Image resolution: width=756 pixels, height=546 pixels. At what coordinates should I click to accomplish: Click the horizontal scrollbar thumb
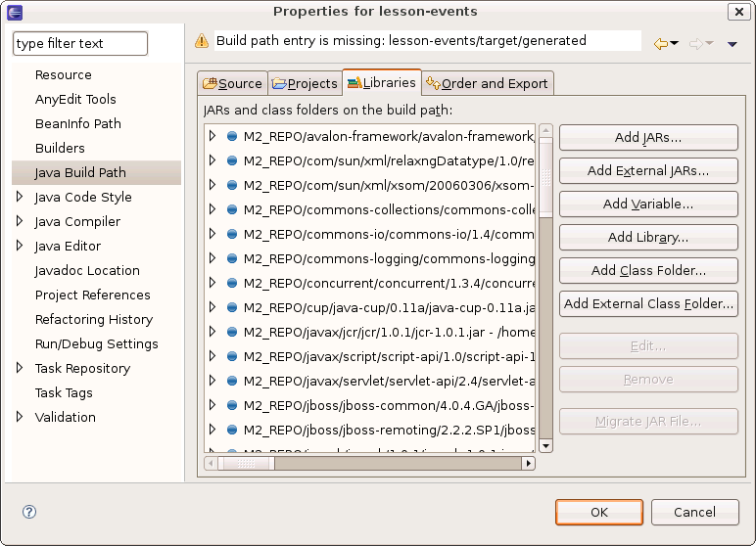pyautogui.click(x=246, y=464)
